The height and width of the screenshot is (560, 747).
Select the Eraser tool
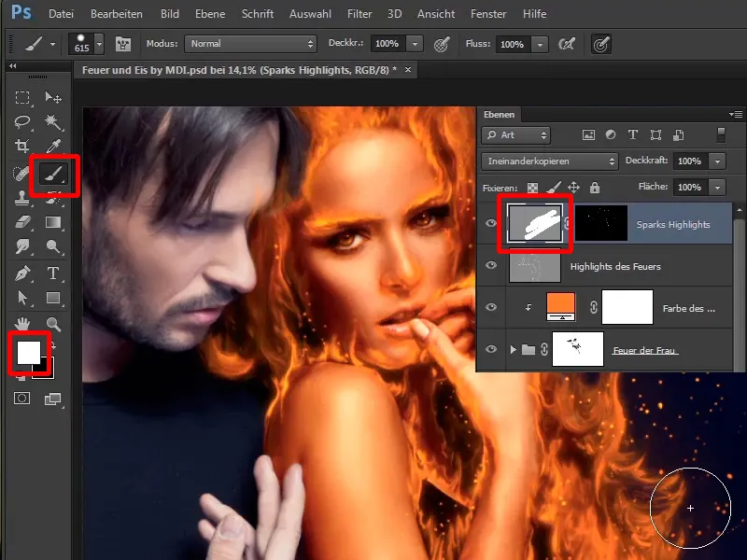22,222
